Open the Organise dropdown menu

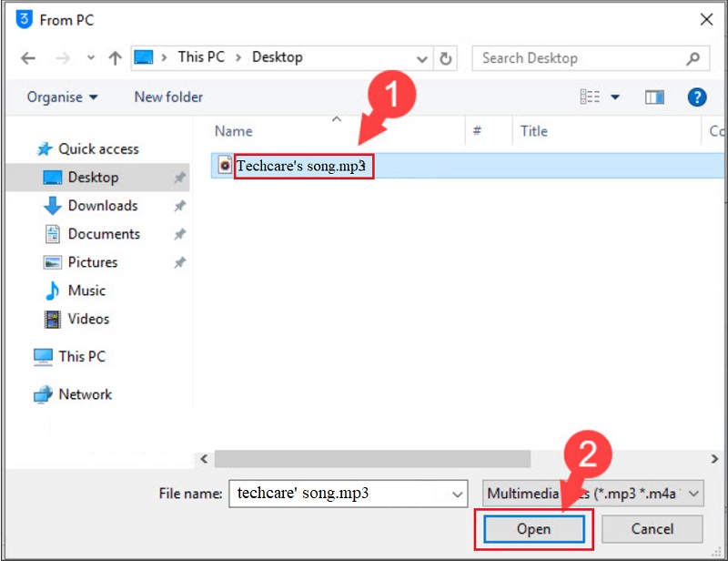coord(62,97)
